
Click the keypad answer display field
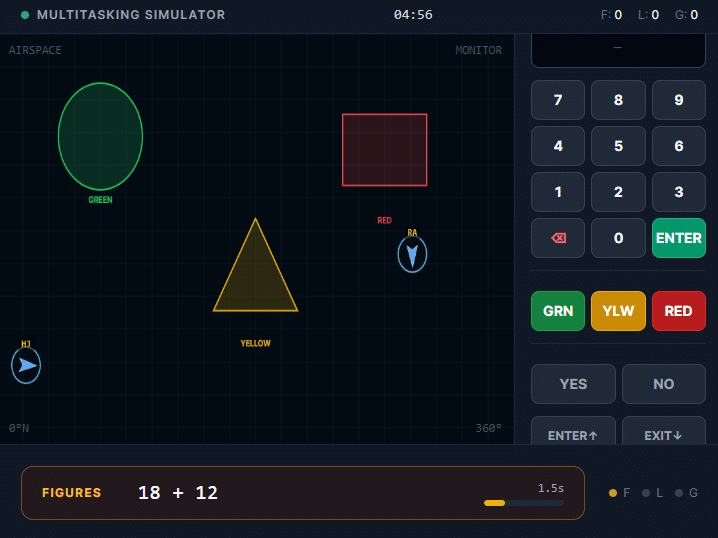click(x=617, y=49)
